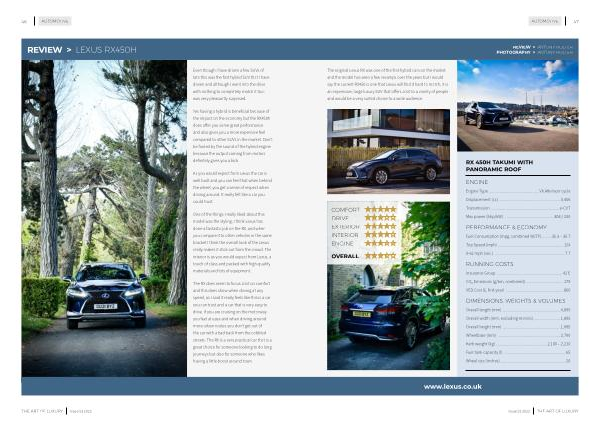
Task: Click the LEXUS RX450H title
Action: (x=108, y=49)
